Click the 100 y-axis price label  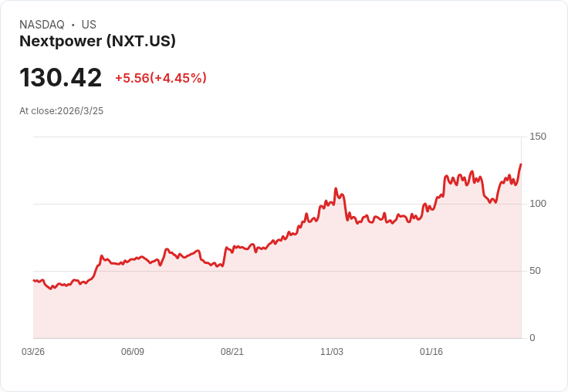click(538, 204)
